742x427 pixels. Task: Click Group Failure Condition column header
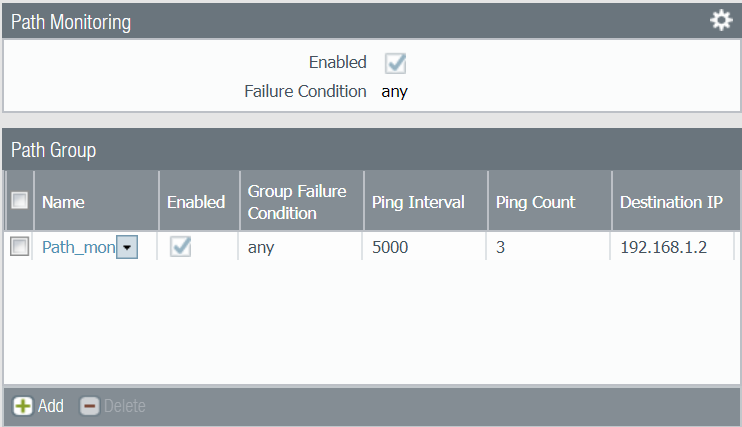pyautogui.click(x=297, y=202)
